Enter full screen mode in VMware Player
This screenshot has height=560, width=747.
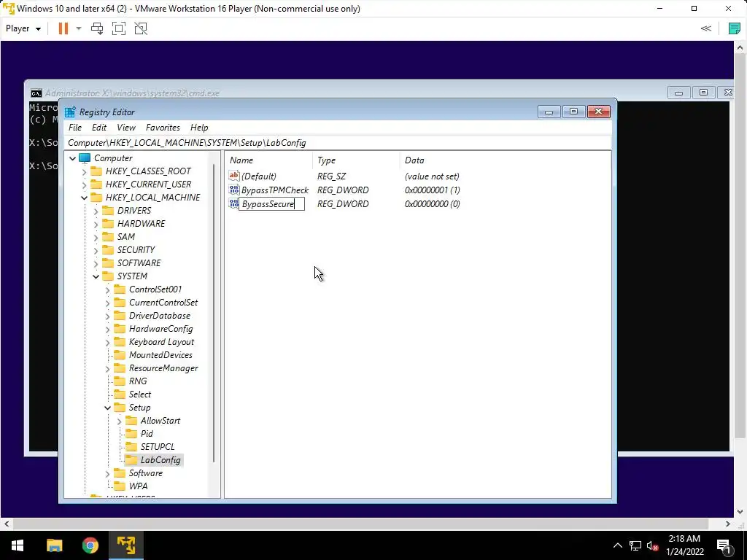(119, 28)
